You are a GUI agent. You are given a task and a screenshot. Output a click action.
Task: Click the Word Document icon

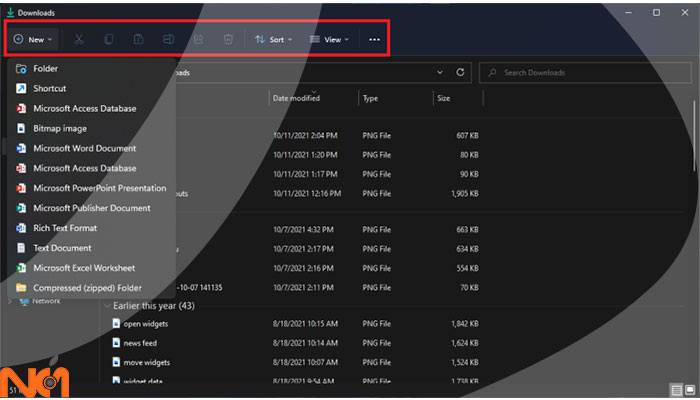point(21,148)
